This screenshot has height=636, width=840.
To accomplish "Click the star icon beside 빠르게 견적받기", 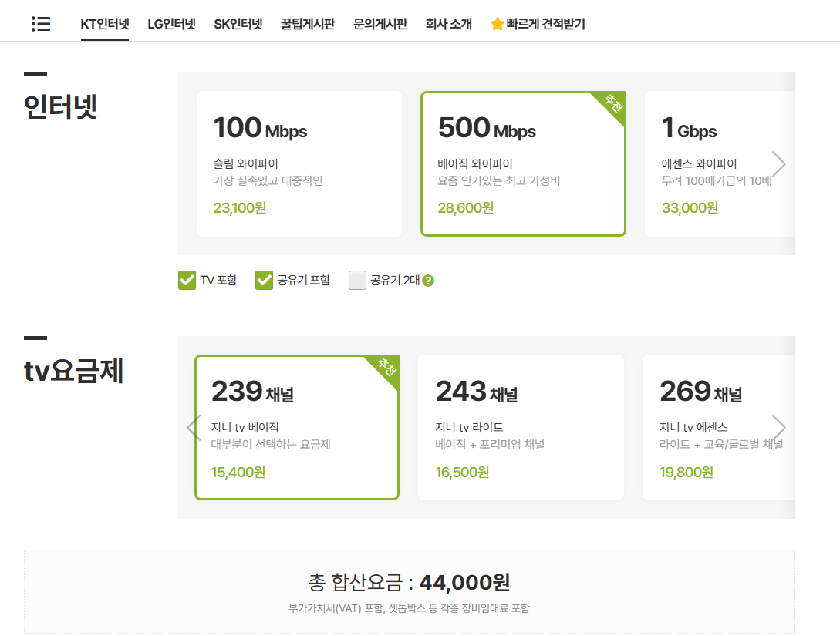I will point(497,24).
